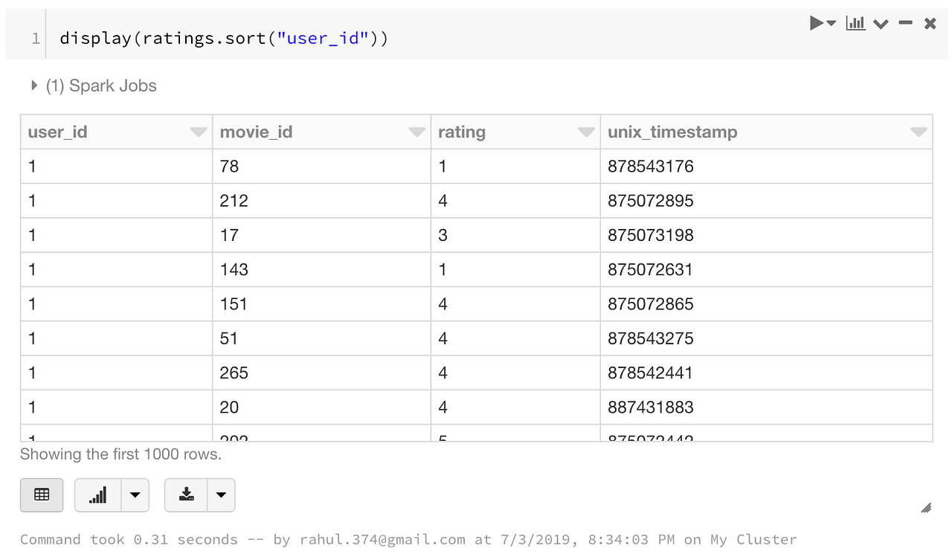Viewport: 952px width, 560px height.
Task: Sort by the movie_id column header
Action: 256,132
